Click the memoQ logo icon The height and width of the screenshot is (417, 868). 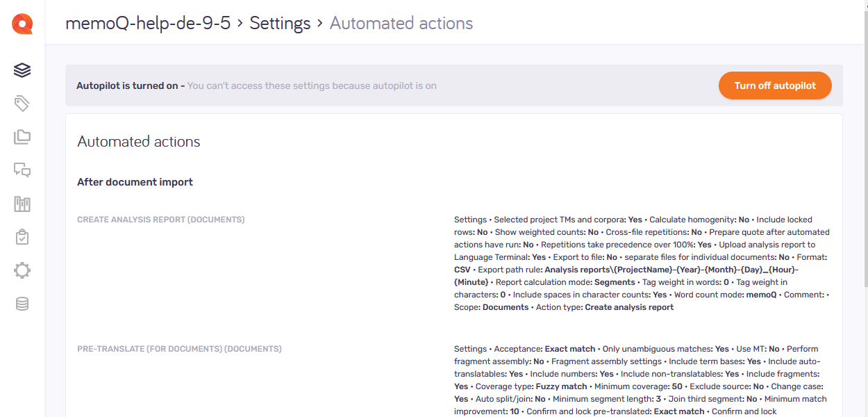22,24
